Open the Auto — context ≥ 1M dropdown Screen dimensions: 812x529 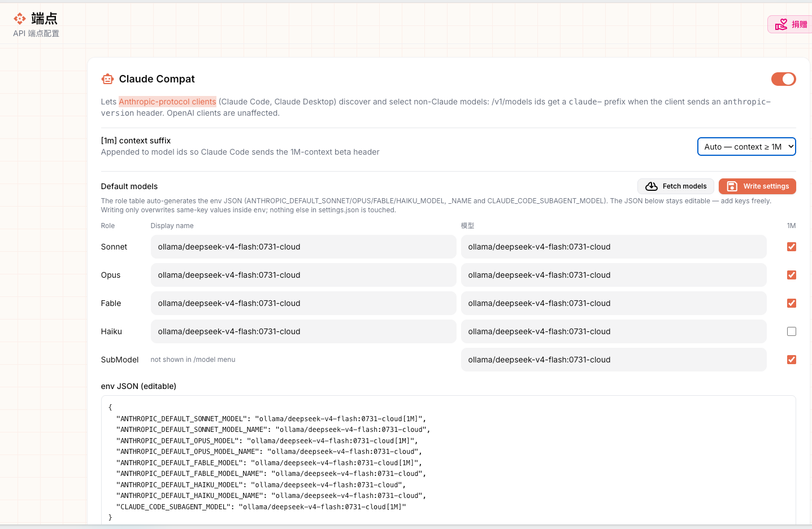746,147
